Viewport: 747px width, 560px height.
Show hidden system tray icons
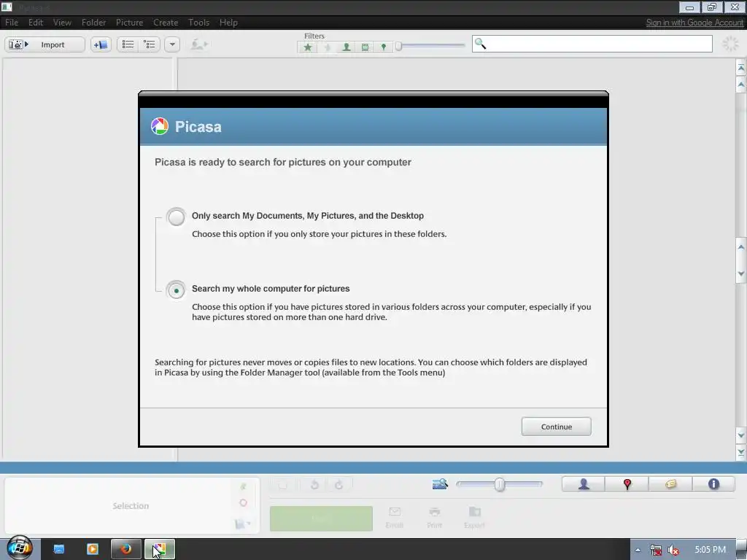pyautogui.click(x=638, y=550)
